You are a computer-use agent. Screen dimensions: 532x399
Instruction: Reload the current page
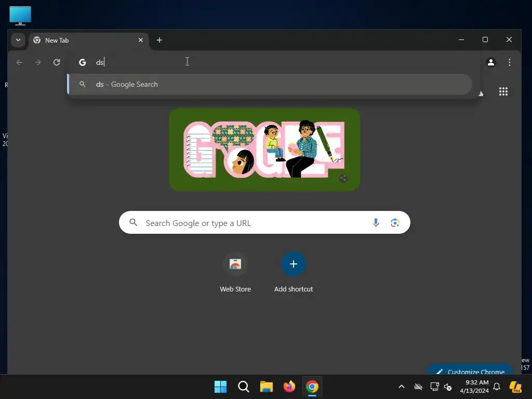[x=57, y=62]
